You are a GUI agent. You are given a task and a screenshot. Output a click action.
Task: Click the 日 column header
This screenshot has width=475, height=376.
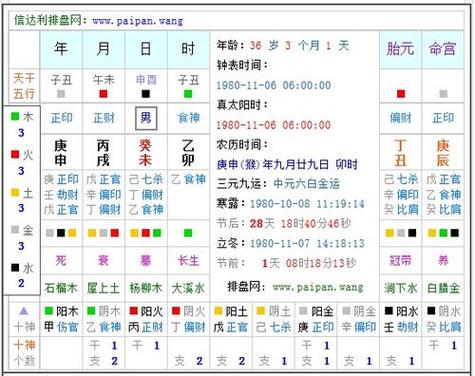(146, 49)
